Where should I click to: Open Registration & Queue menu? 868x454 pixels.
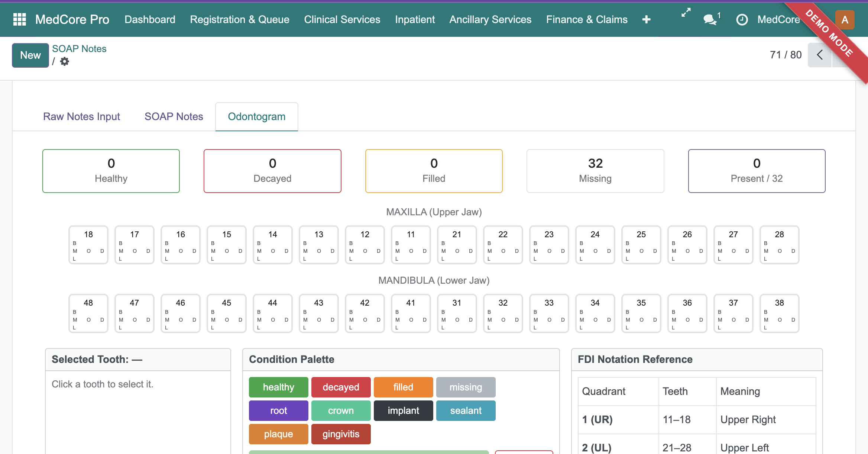point(240,19)
